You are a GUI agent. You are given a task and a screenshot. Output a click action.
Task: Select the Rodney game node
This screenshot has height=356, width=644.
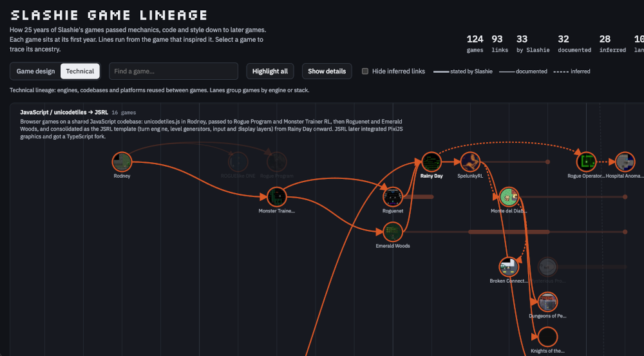point(122,162)
